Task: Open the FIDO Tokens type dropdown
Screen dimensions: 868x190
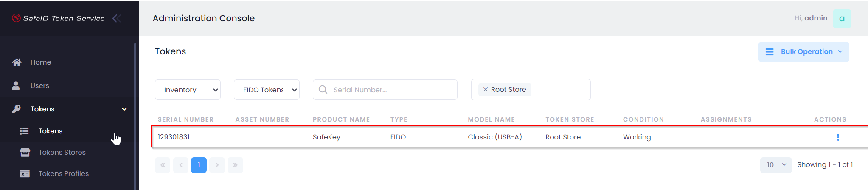Action: click(x=267, y=90)
